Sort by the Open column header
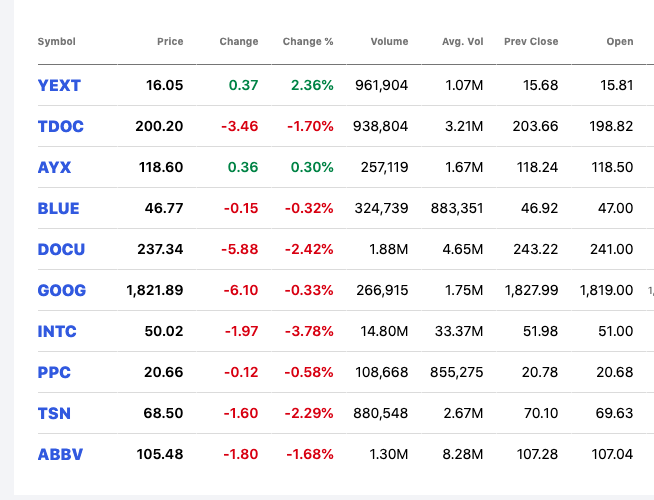 pos(619,42)
